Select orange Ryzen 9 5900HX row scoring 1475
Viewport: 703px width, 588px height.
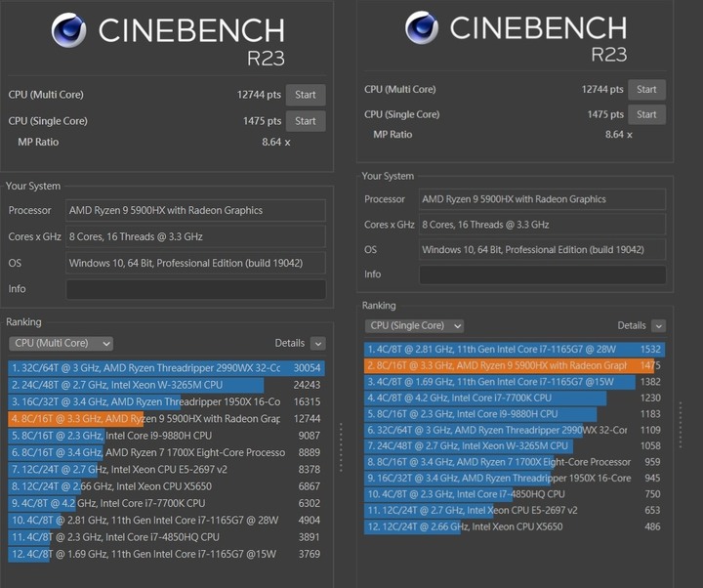[x=515, y=365]
